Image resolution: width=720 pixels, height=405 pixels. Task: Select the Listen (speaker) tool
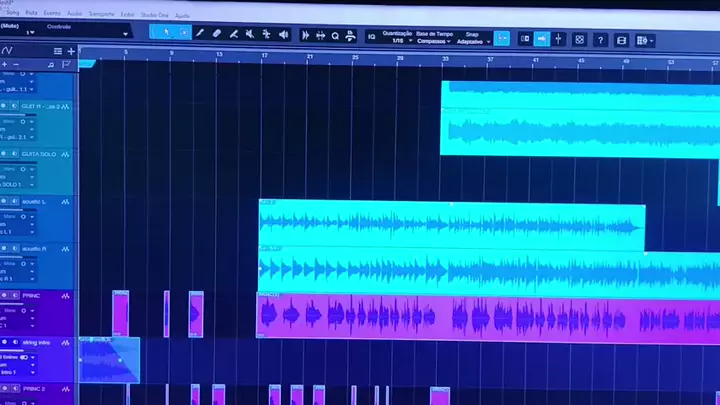[283, 35]
